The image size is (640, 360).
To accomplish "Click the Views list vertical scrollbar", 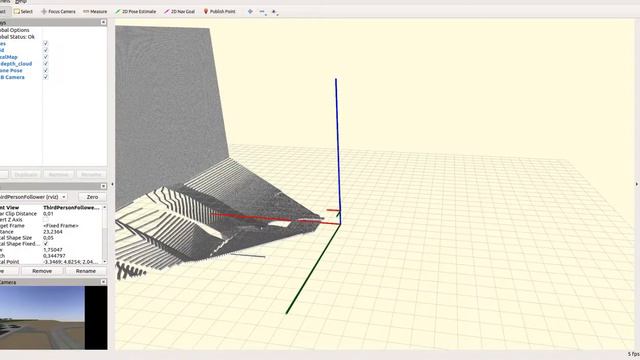I will (x=105, y=234).
